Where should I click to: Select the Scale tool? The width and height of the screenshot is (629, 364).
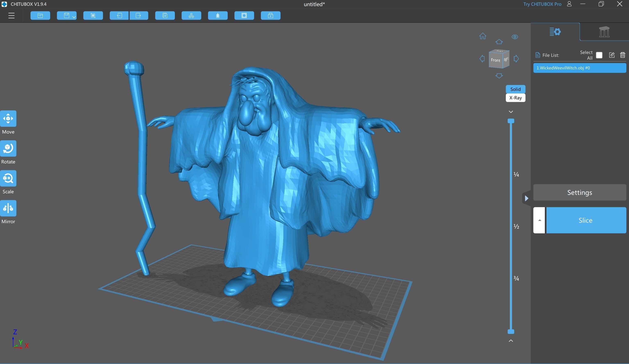coord(8,179)
